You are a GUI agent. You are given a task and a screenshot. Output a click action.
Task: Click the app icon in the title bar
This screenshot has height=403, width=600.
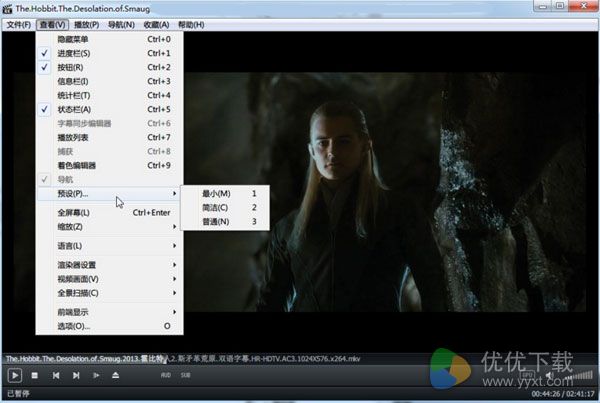click(x=7, y=8)
